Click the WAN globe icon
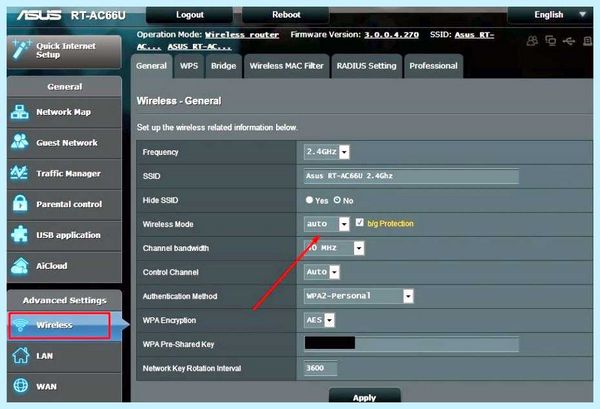 point(21,385)
